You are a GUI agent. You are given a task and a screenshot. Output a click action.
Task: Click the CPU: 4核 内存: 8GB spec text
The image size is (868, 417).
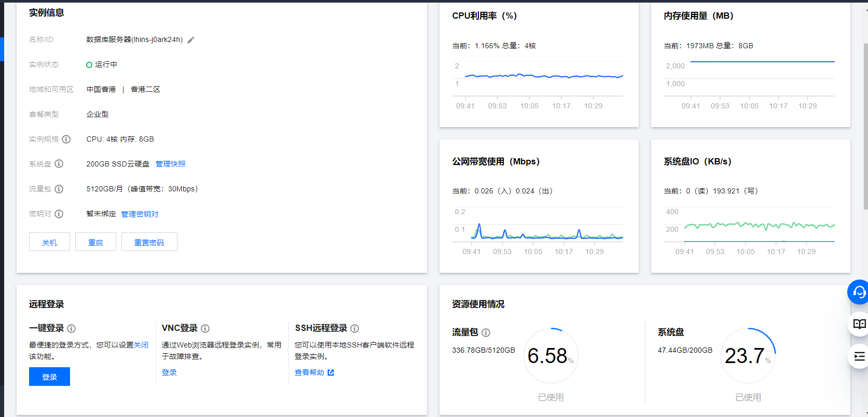(x=120, y=139)
